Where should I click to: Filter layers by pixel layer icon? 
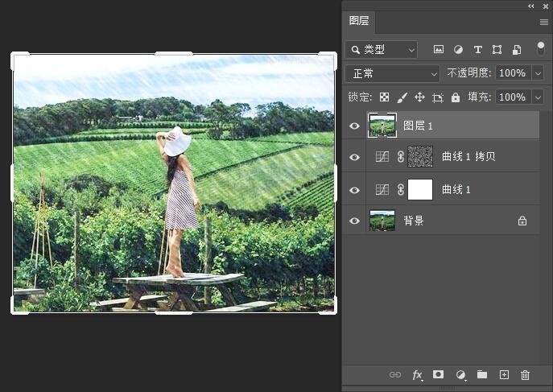[x=439, y=49]
